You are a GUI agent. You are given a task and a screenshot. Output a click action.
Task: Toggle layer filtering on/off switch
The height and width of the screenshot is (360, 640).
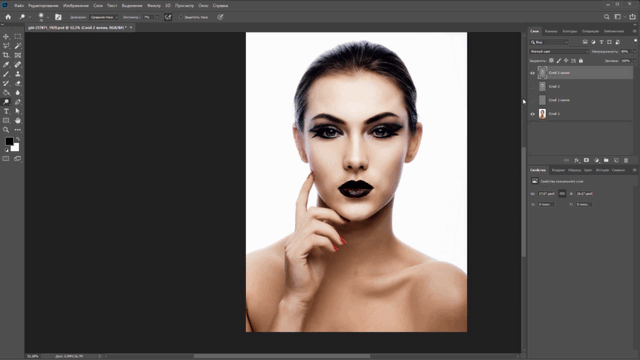(635, 40)
